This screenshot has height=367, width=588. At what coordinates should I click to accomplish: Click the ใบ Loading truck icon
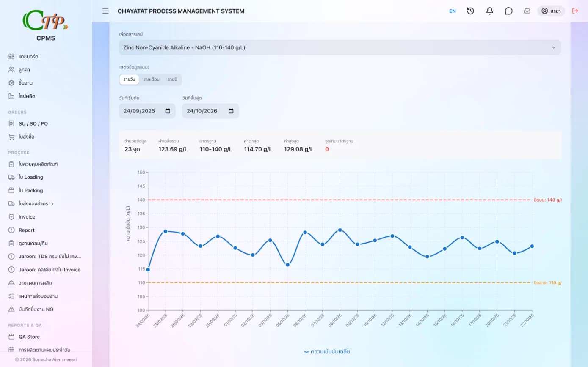[11, 177]
